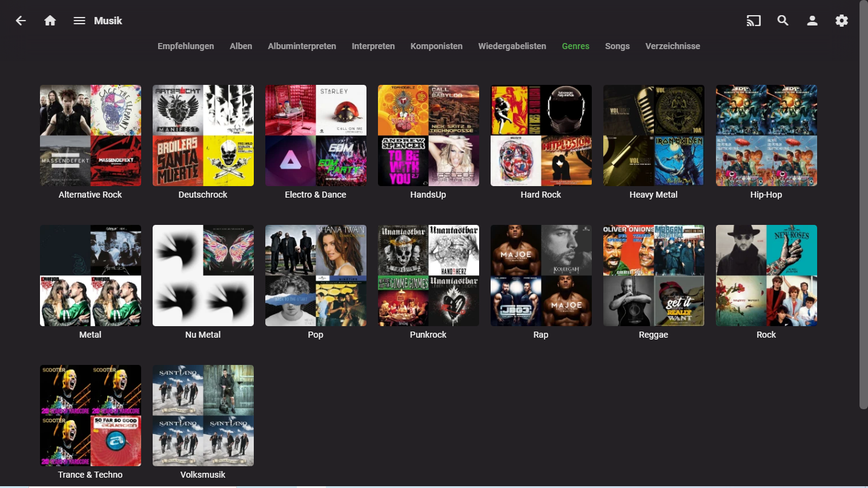Click the Pop label
868x488 pixels.
[316, 335]
